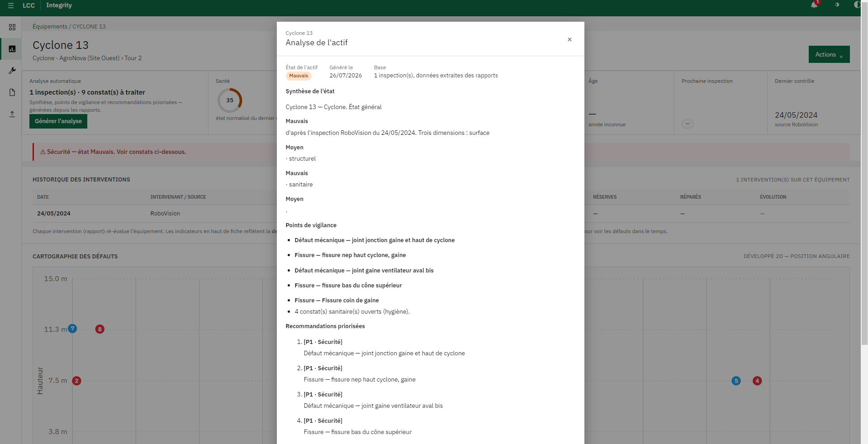The height and width of the screenshot is (444, 868).
Task: Open the wrench maintenance icon in sidebar
Action: 12,71
